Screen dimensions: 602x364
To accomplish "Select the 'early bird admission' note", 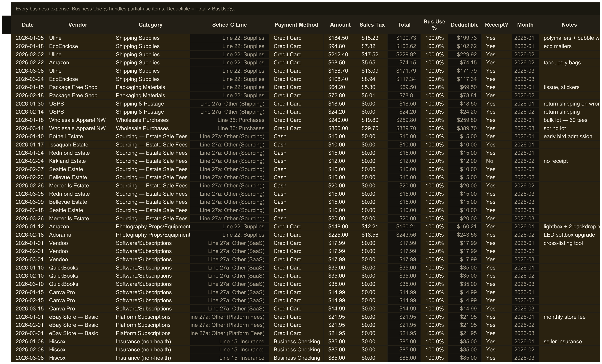I will point(569,136).
